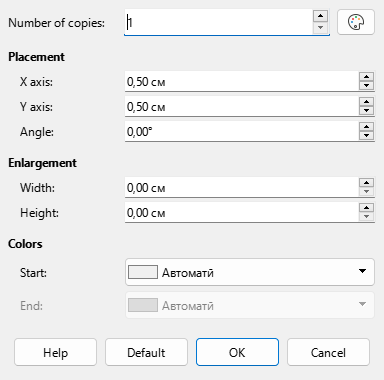The image size is (384, 380).
Task: Decrement X axis placement with down arrow
Action: pos(367,86)
